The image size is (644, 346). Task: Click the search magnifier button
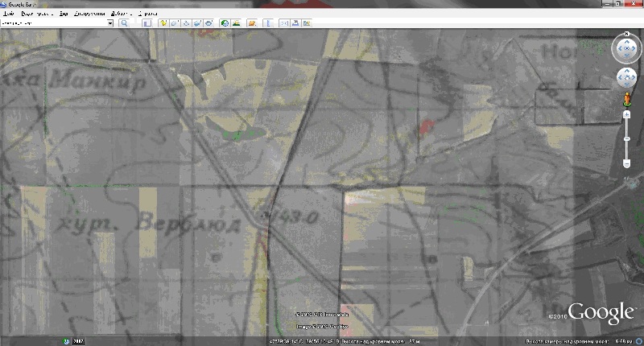point(125,23)
